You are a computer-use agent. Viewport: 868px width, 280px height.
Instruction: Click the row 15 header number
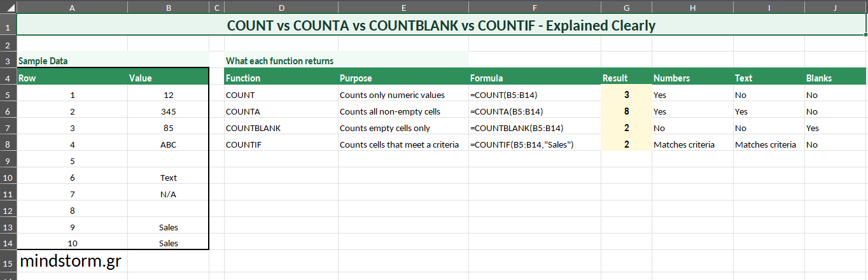(x=8, y=262)
